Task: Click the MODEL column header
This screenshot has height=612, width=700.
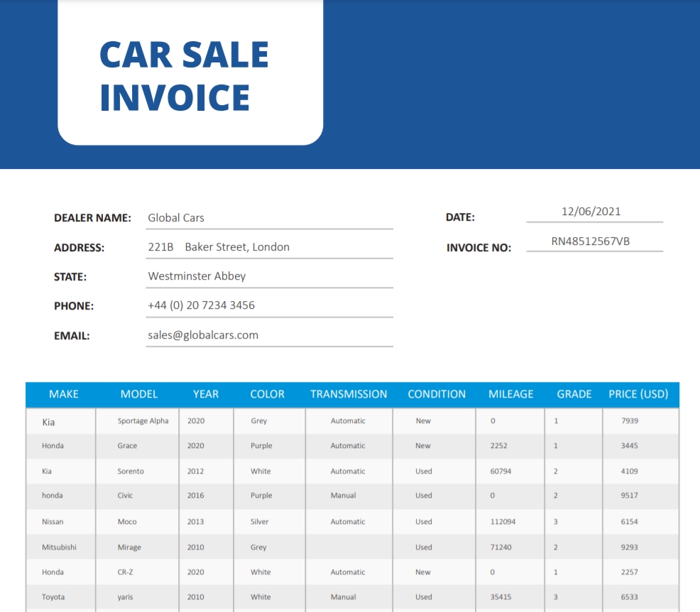Action: 139,394
